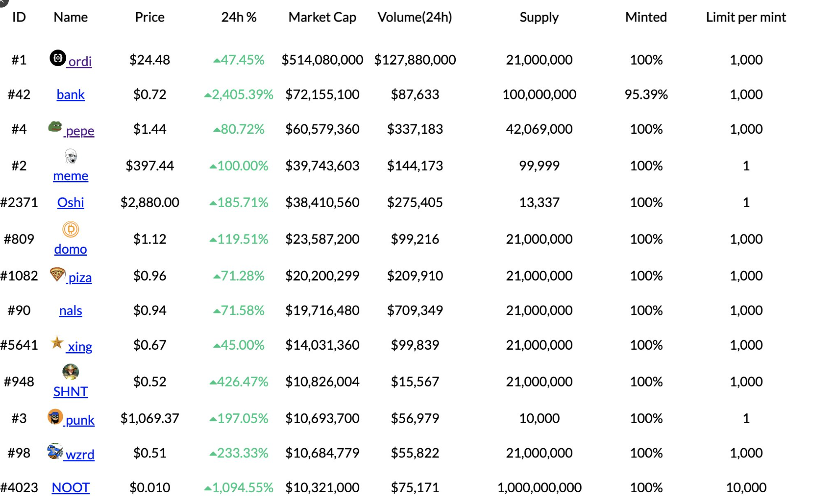
Task: Click the ordi token logo icon
Action: tap(57, 57)
